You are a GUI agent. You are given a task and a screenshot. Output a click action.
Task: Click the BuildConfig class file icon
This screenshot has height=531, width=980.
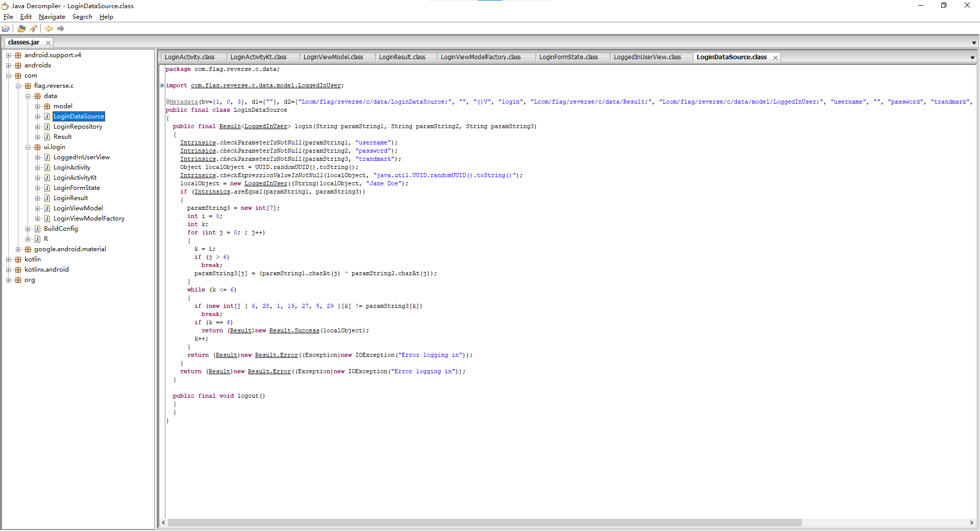pos(37,229)
